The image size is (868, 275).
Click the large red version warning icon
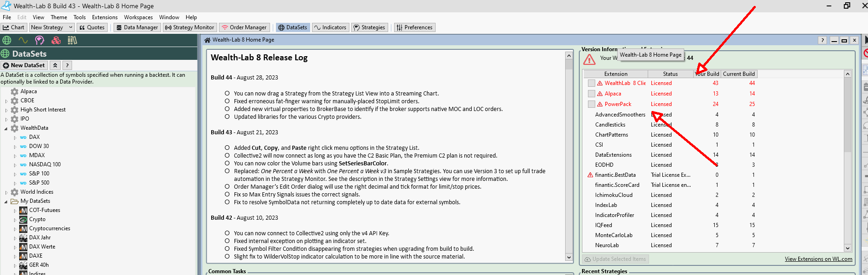point(589,59)
